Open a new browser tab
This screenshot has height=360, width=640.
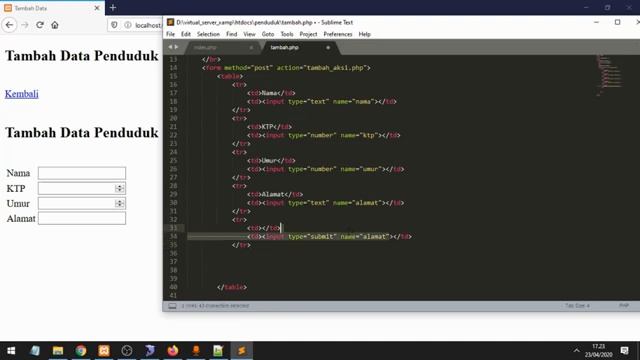pos(113,8)
